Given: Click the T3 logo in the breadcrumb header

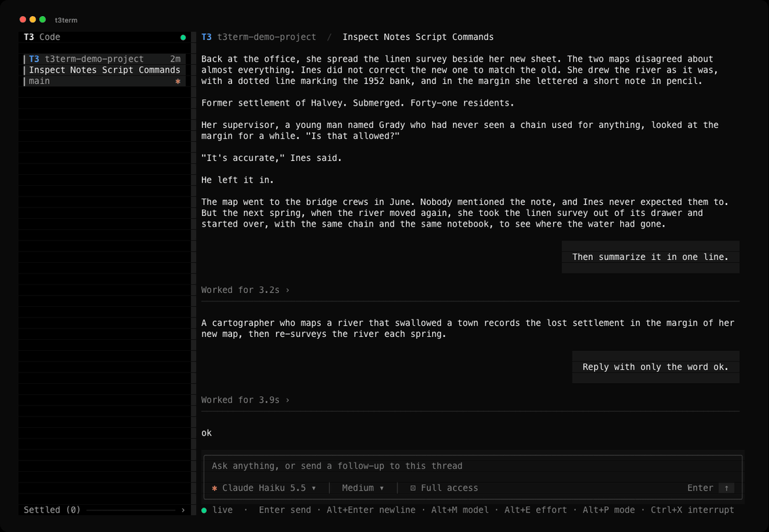Looking at the screenshot, I should (206, 37).
